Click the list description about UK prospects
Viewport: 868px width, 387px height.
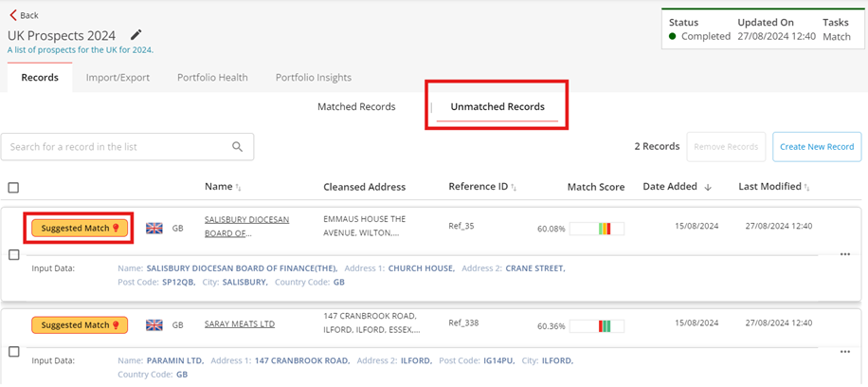coord(81,50)
